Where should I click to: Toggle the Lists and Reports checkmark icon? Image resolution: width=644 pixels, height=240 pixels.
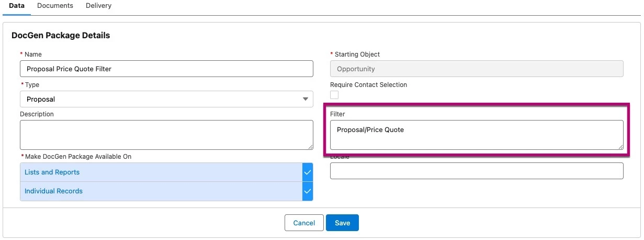(x=308, y=172)
